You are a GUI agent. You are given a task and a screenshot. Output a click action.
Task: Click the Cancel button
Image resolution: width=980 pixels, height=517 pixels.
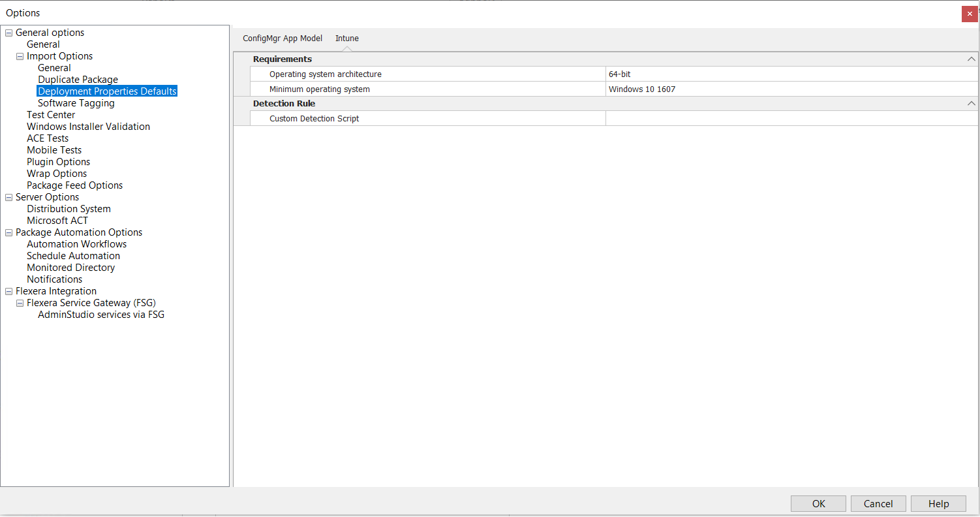point(878,503)
